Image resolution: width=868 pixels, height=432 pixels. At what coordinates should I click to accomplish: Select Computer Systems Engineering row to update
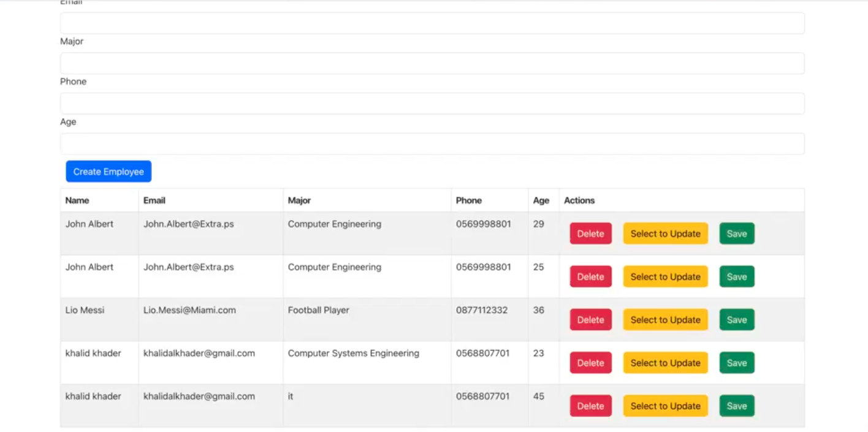tap(666, 363)
